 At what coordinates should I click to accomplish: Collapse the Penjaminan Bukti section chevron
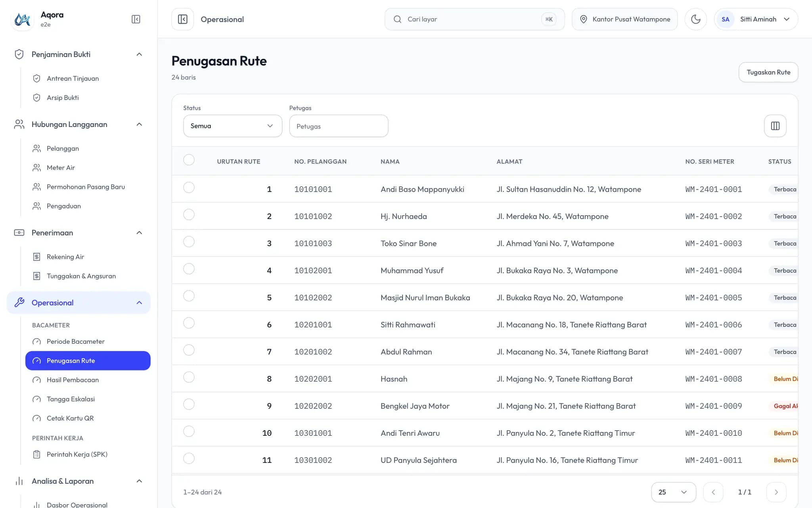point(139,54)
